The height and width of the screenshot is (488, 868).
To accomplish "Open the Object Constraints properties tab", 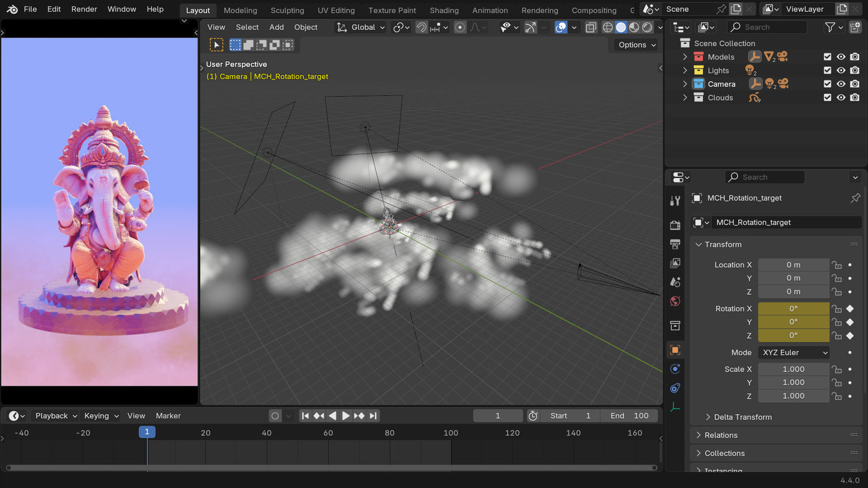I will click(x=675, y=388).
